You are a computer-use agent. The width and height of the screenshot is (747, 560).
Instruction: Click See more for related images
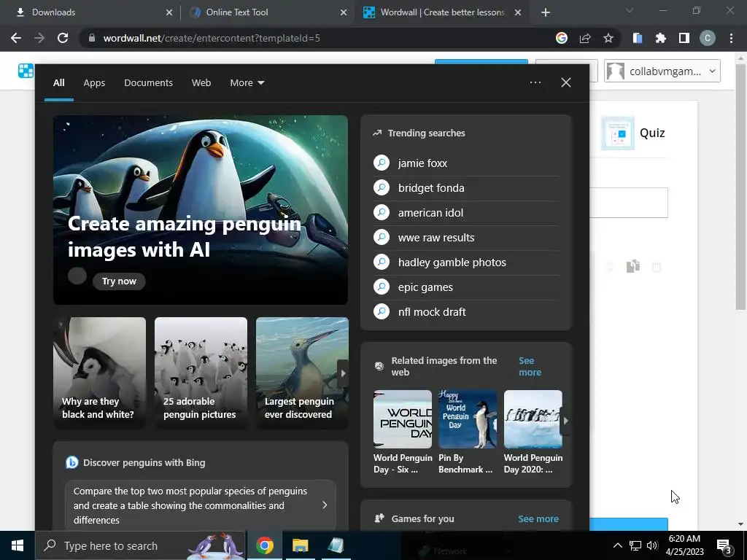point(530,366)
